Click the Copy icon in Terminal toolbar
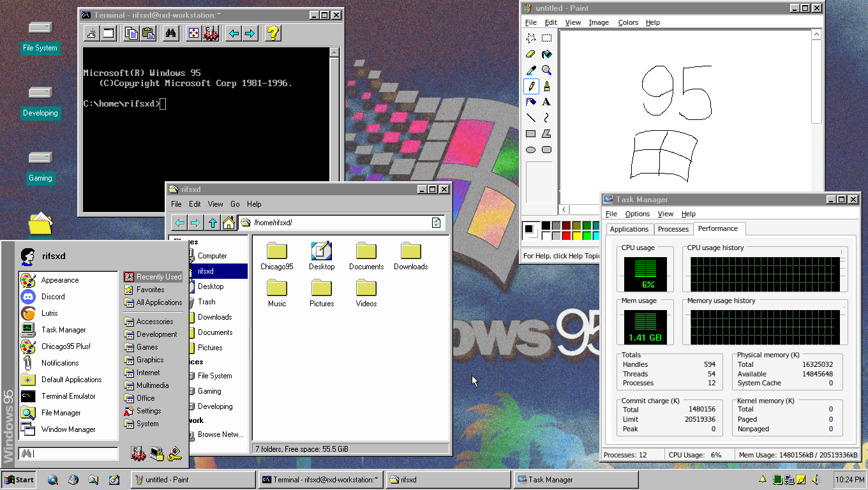868x490 pixels. [x=131, y=33]
